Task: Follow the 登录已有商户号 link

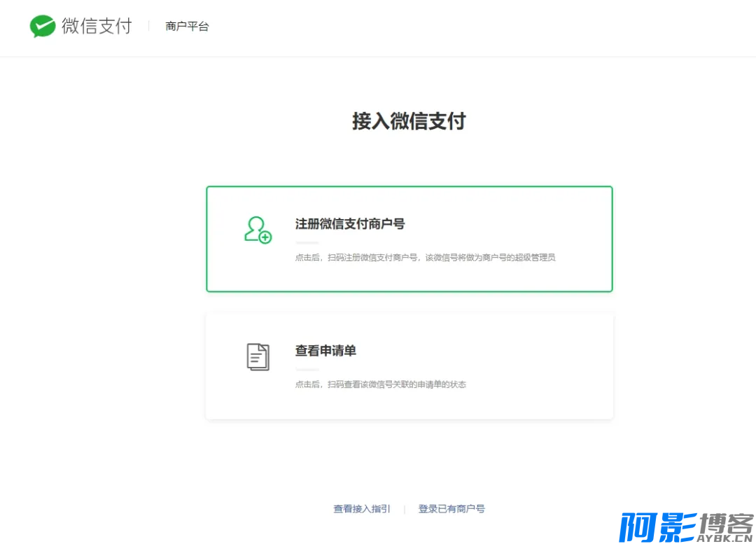Action: click(451, 509)
